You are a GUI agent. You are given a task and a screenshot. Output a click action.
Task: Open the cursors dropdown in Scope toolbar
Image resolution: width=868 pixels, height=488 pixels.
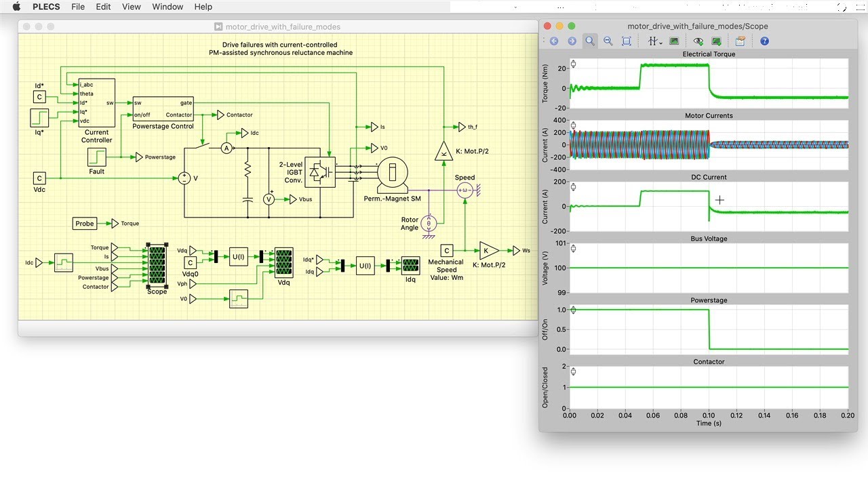point(654,41)
